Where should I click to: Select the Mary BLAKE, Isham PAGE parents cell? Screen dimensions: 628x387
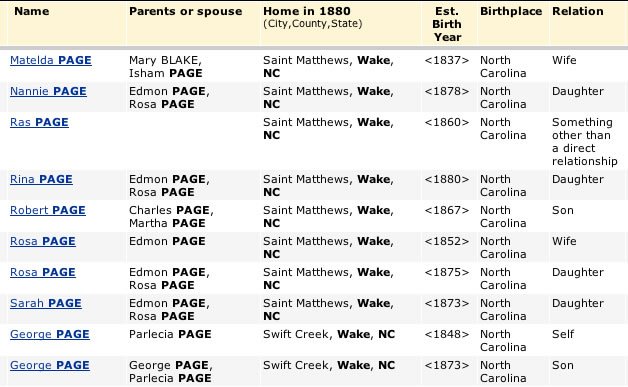(166, 67)
